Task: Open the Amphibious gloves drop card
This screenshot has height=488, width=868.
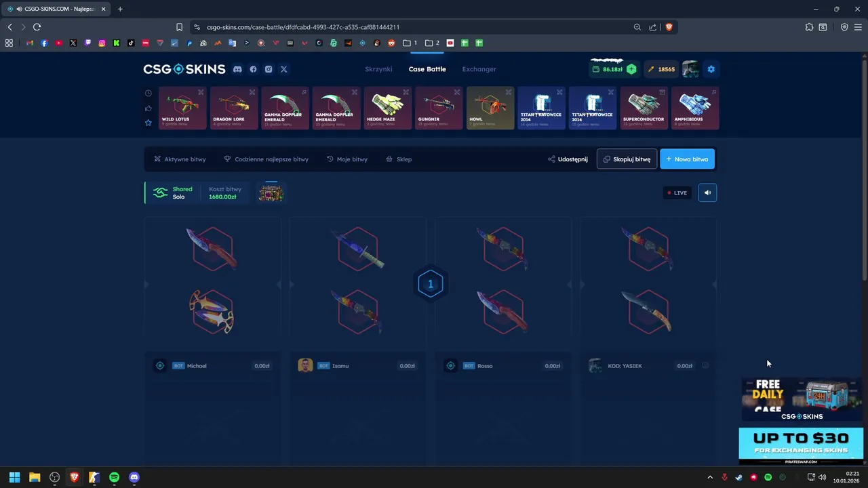Action: tap(695, 108)
